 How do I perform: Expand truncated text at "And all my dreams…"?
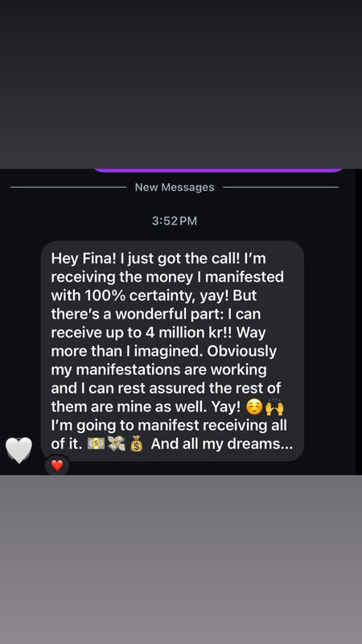(222, 444)
